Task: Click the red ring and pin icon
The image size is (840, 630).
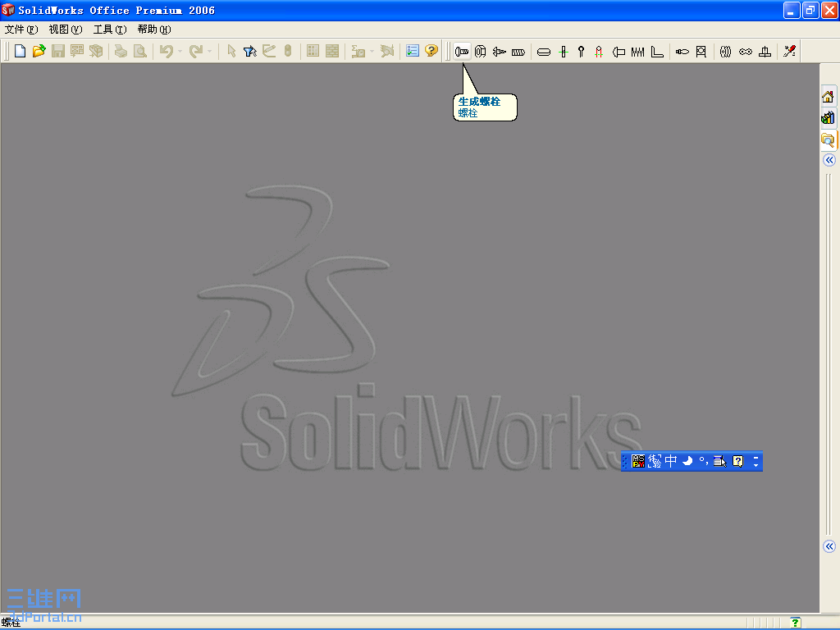Action: coord(599,52)
